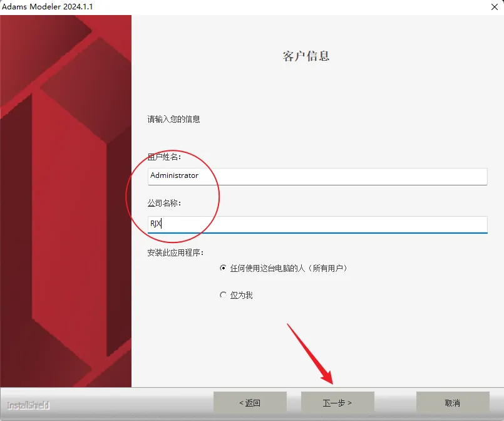This screenshot has width=504, height=421.
Task: Click the 返回 (Back) button
Action: pyautogui.click(x=250, y=402)
